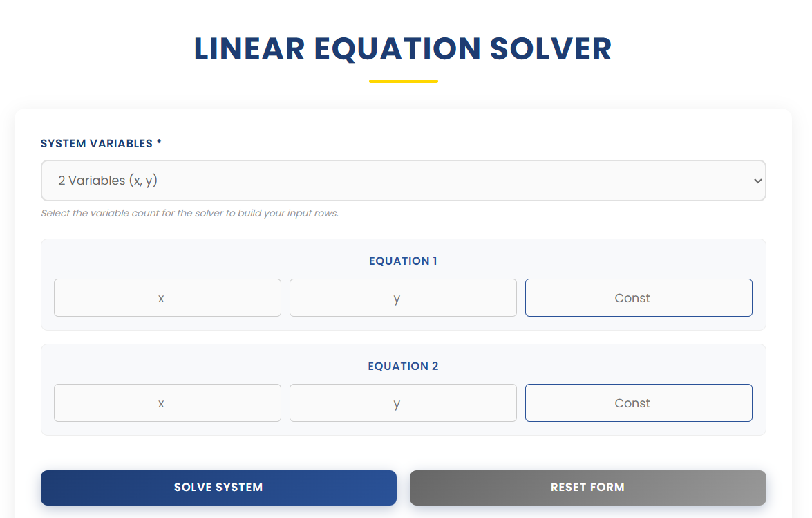
Task: Click the Solve System button
Action: click(x=218, y=487)
